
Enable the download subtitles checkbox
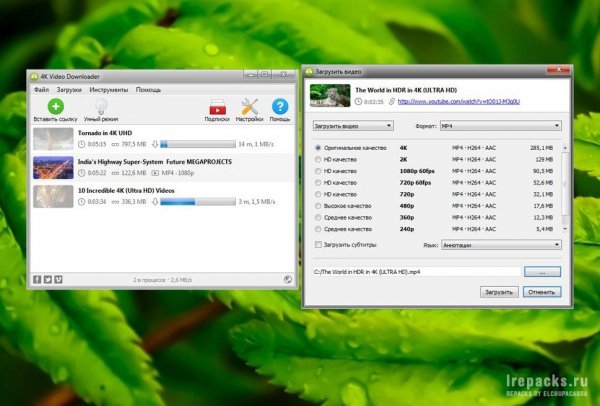(x=318, y=245)
